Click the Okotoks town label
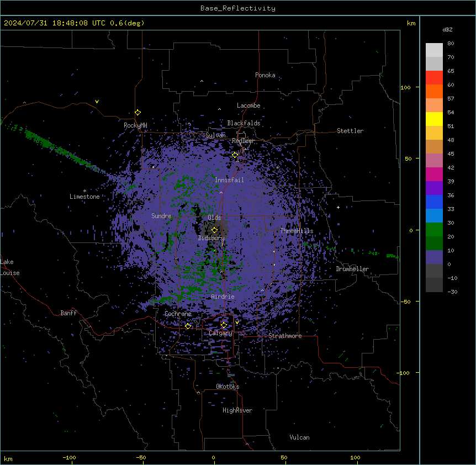 [x=228, y=387]
